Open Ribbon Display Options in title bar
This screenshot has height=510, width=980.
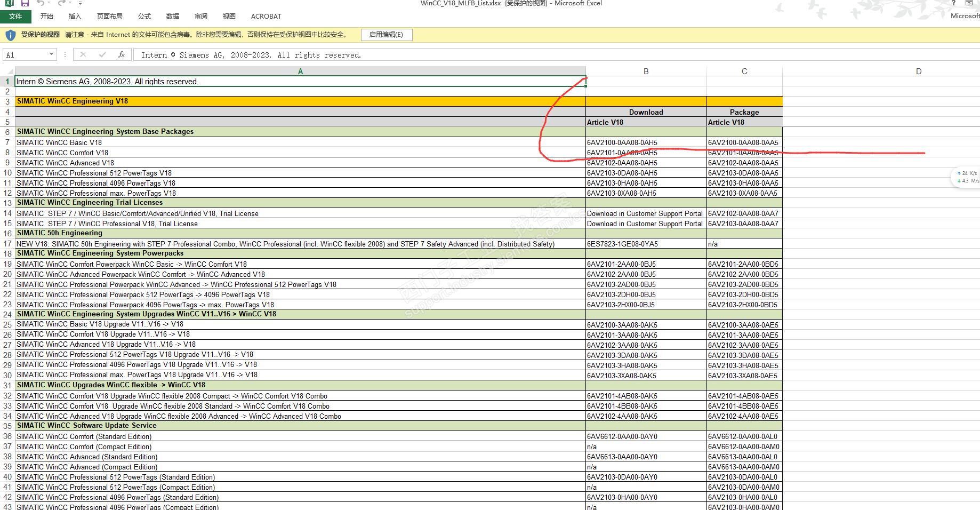[x=969, y=3]
